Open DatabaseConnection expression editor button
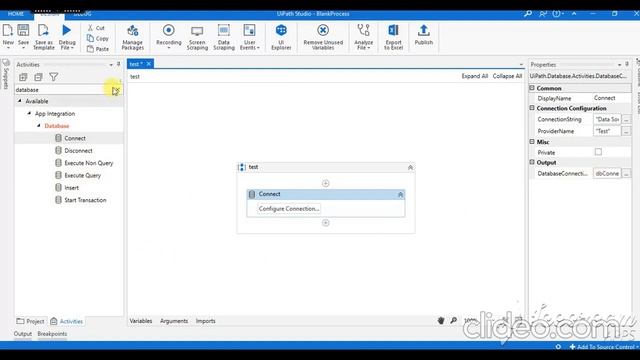This screenshot has height=360, width=640. [626, 173]
